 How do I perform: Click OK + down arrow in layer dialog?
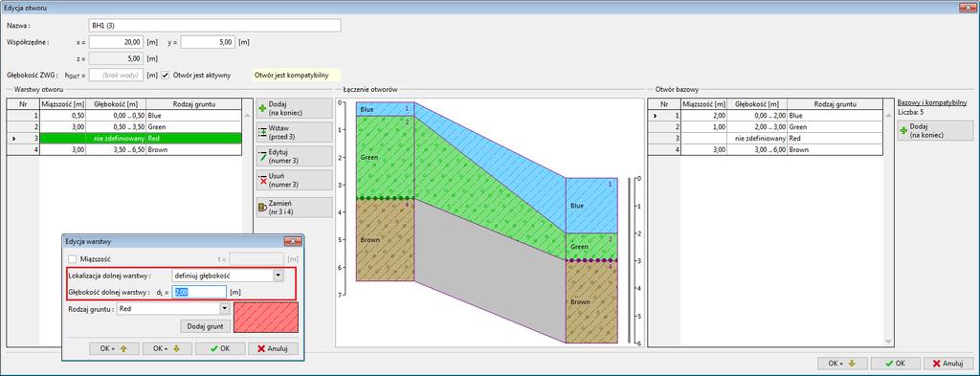tap(167, 348)
